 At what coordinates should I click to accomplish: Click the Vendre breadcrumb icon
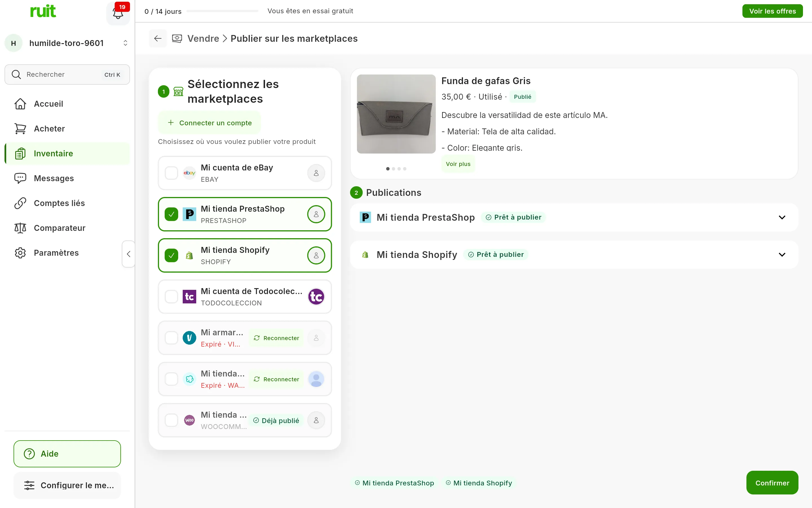pos(177,39)
